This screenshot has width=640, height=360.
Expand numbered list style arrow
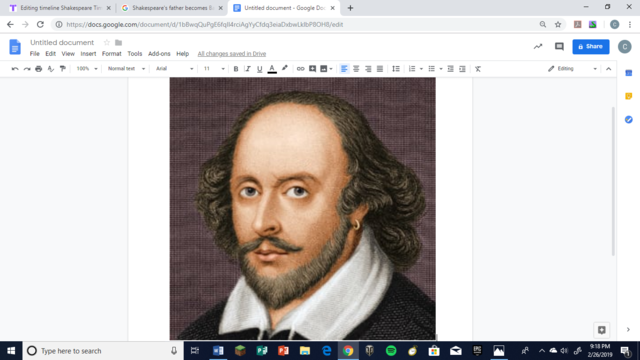click(421, 69)
